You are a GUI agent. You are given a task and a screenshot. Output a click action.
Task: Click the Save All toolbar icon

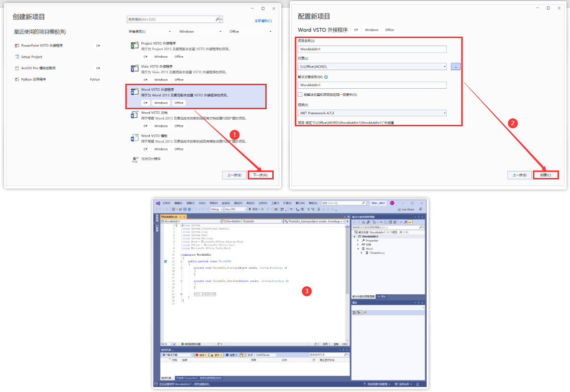tap(189, 210)
